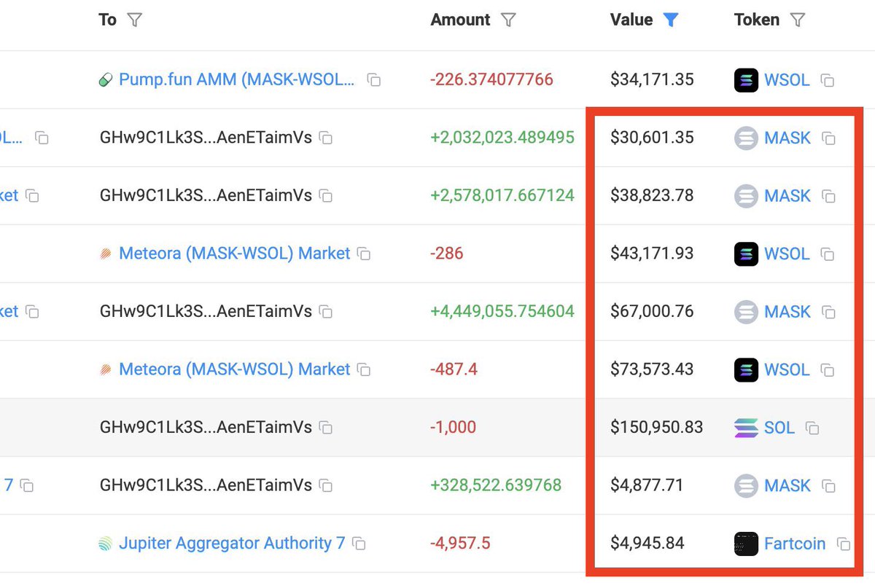Image resolution: width=875 pixels, height=588 pixels.
Task: Click the amount +2,578,017.667124
Action: pos(502,196)
